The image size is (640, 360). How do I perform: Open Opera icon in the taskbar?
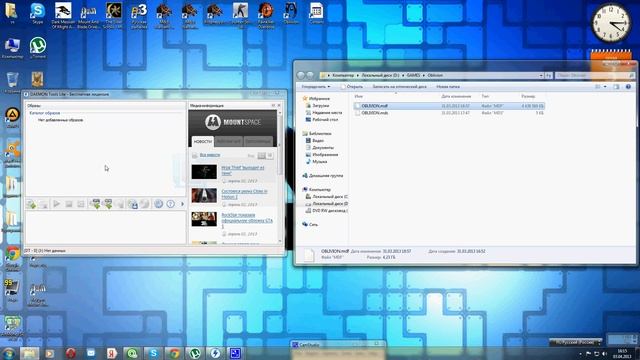coord(71,353)
